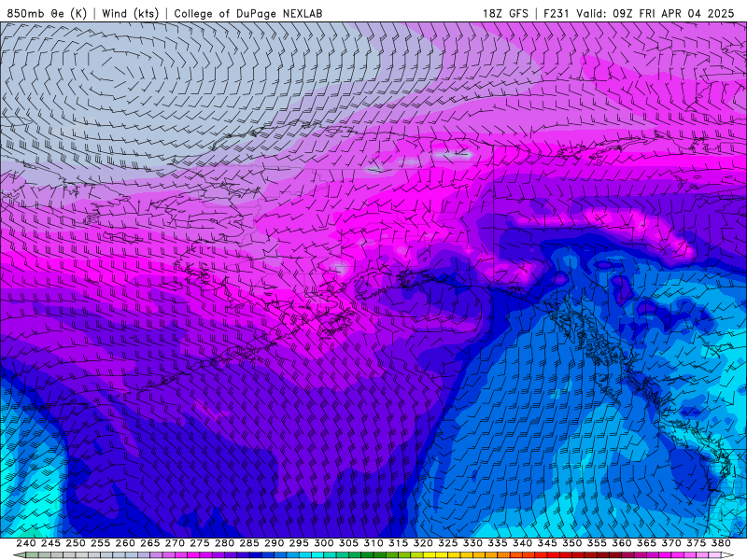Select the 365 scale label
The height and width of the screenshot is (560, 747).
tap(646, 543)
